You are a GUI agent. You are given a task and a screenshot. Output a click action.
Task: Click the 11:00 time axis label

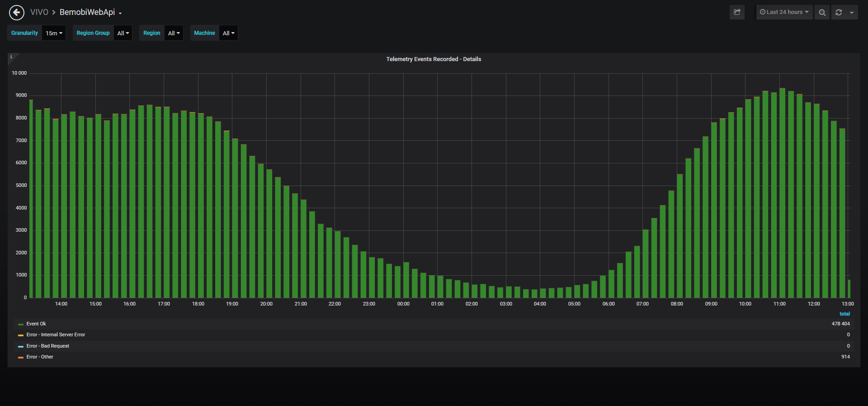(x=779, y=304)
